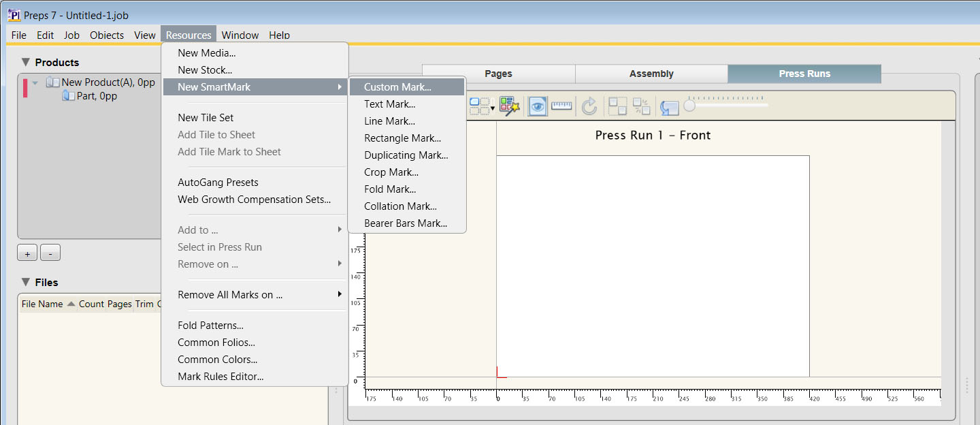Choose Duplicating Mark... from submenu

tap(407, 155)
